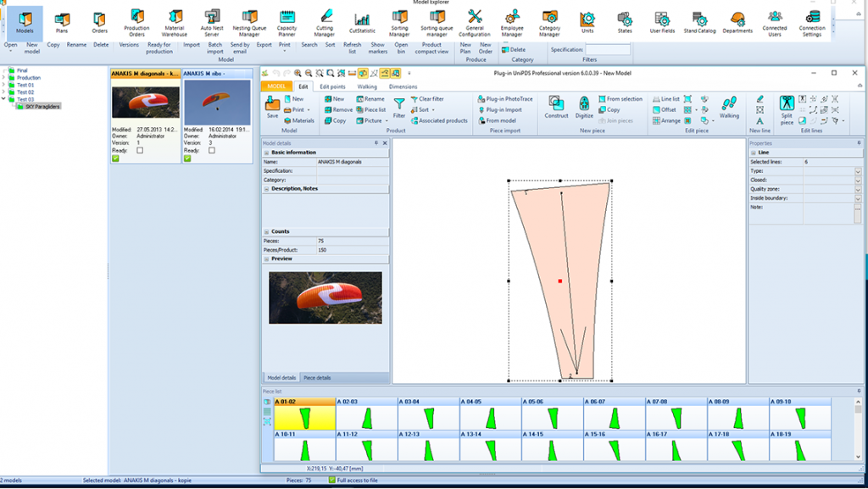868x489 pixels.
Task: Switch to Model details tab
Action: (x=281, y=378)
